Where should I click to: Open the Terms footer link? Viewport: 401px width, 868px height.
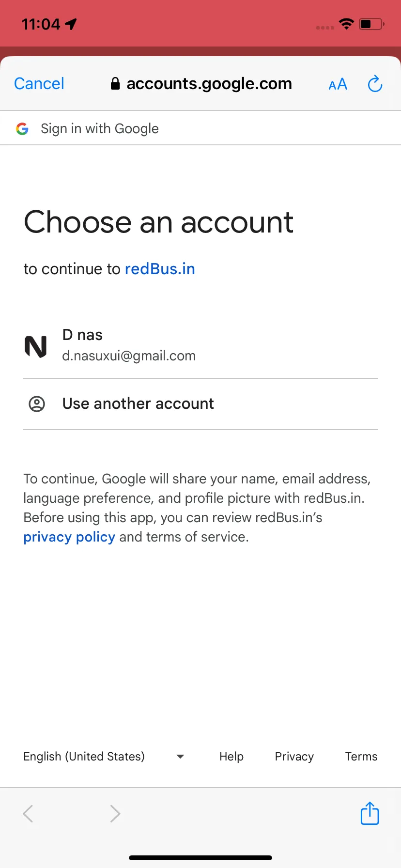(x=361, y=757)
